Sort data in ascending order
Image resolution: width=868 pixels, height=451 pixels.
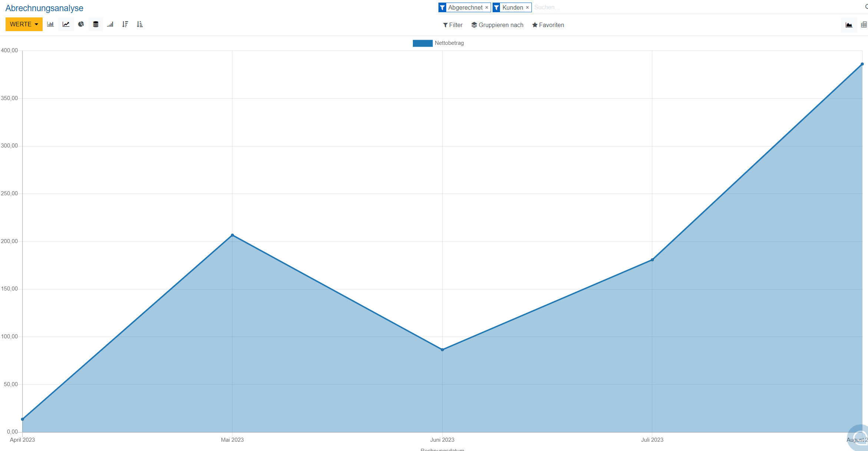[140, 24]
